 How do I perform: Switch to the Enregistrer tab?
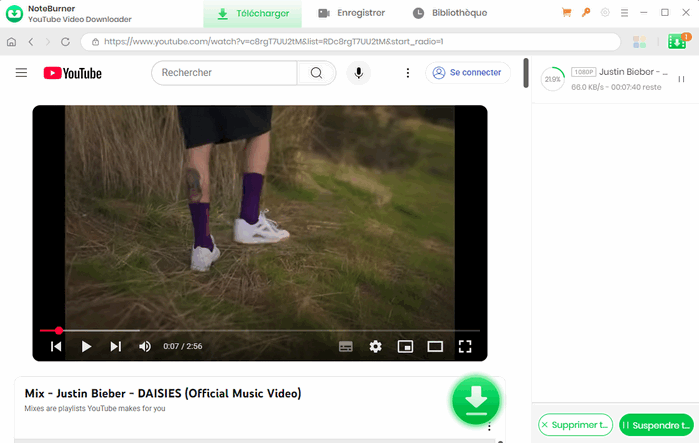click(352, 13)
